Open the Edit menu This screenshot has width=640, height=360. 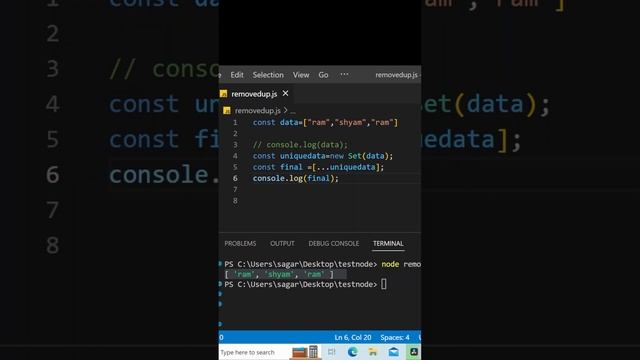(237, 75)
